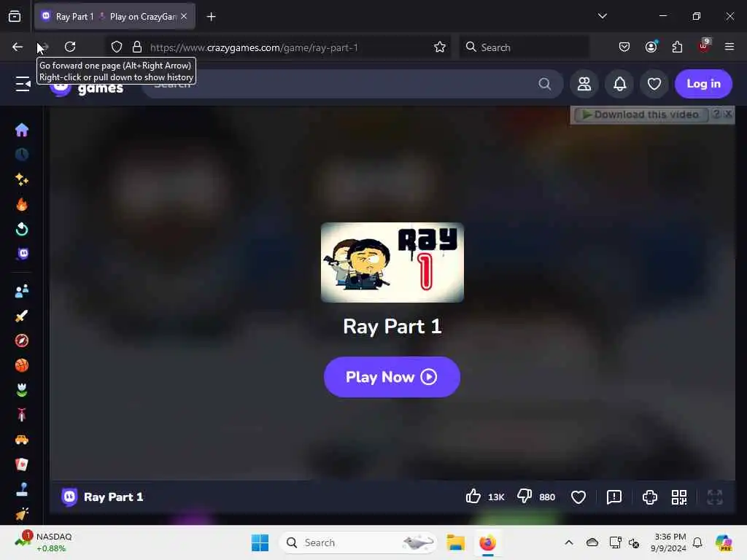
Task: Open the OneDrive cloud tray icon
Action: point(592,542)
